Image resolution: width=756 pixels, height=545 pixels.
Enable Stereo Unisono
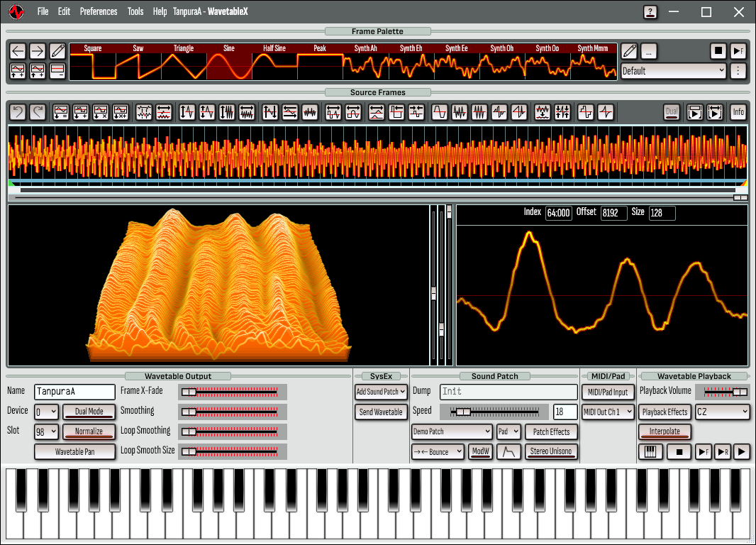pos(551,452)
